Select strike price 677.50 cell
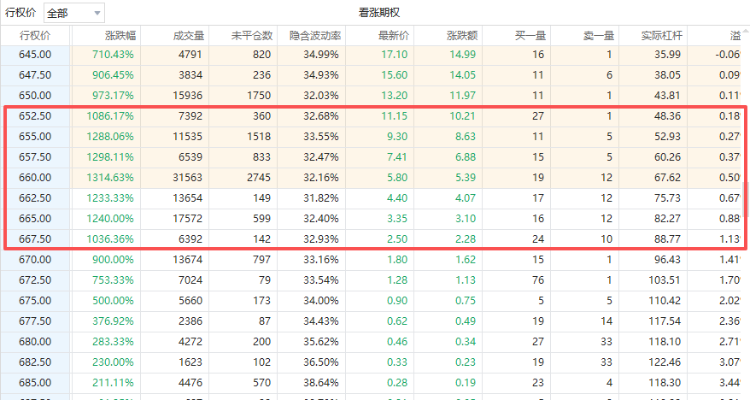 point(35,322)
